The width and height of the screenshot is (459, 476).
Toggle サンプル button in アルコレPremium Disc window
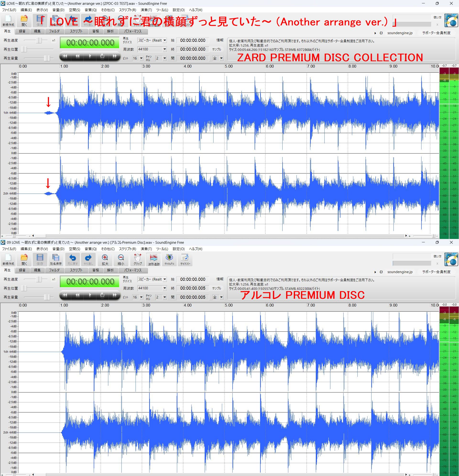[x=217, y=288]
